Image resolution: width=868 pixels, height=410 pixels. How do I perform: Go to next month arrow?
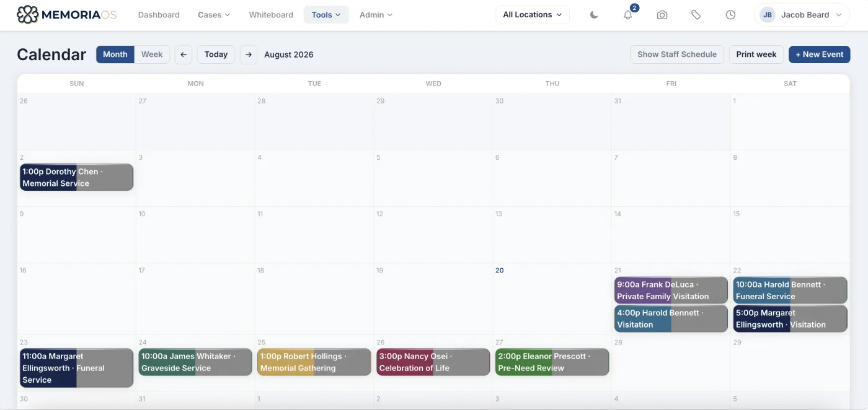click(x=249, y=55)
